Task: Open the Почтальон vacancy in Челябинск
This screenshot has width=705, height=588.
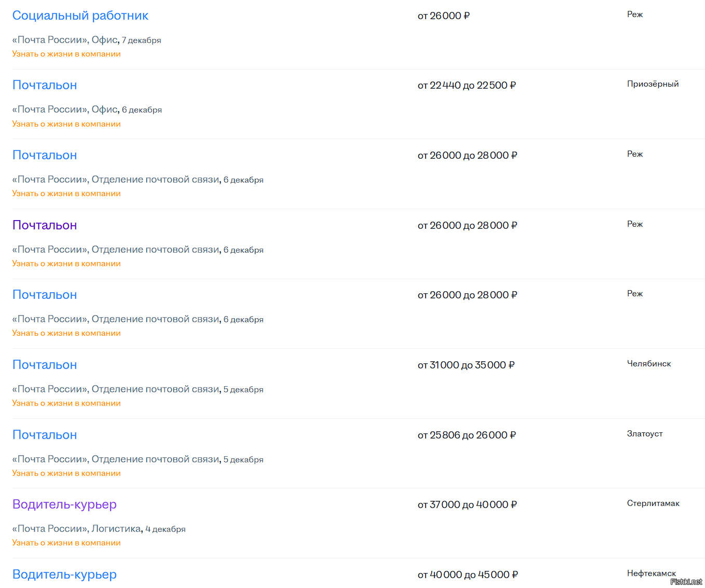Action: 45,365
